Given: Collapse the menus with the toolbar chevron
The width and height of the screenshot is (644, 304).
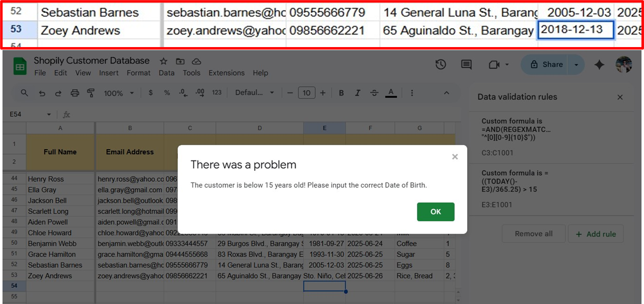Looking at the screenshot, I should 447,93.
